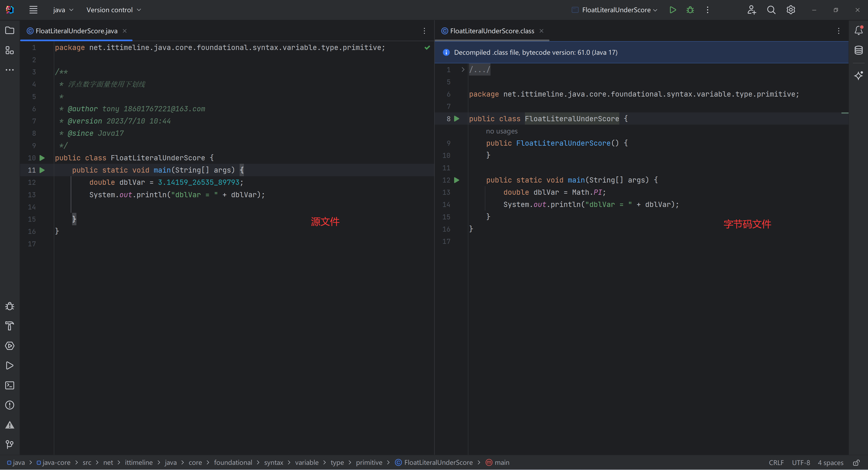Viewport: 868px width, 470px height.
Task: Toggle read-only lock in the status bar
Action: [x=856, y=463]
